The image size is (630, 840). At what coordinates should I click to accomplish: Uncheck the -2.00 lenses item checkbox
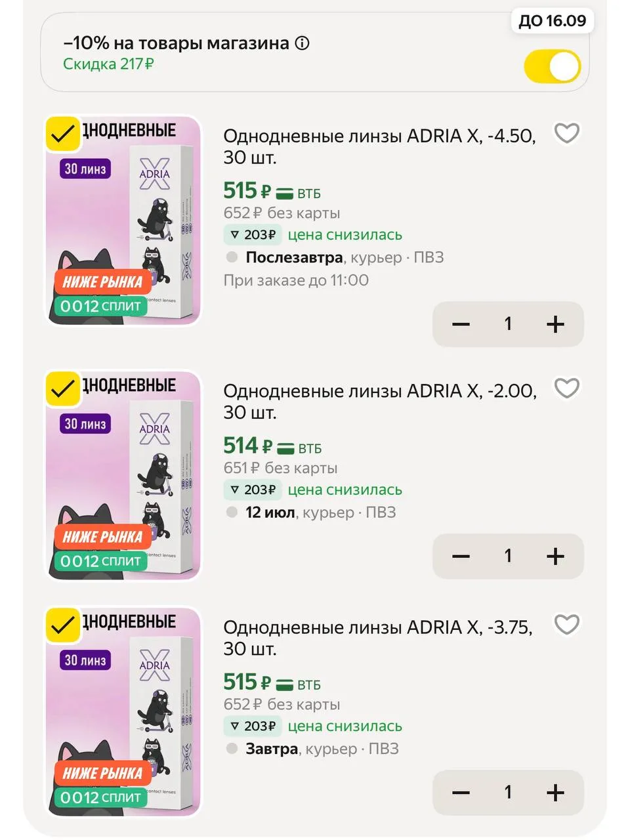click(62, 388)
